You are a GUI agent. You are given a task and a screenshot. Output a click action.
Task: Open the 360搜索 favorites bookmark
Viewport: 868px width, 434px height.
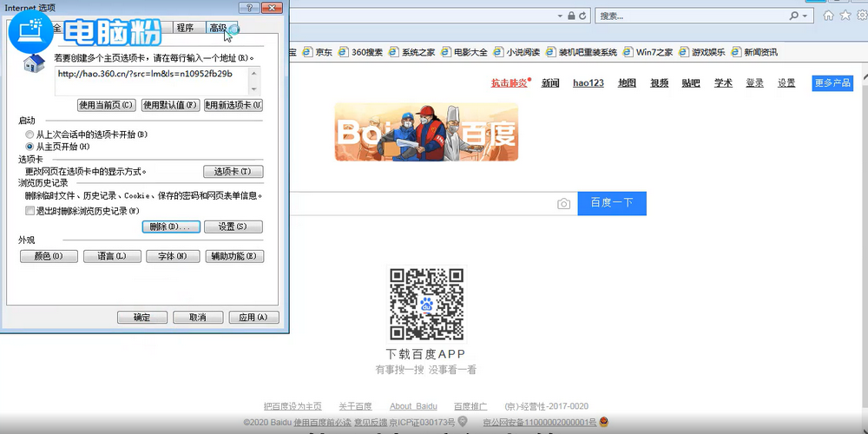(x=360, y=52)
